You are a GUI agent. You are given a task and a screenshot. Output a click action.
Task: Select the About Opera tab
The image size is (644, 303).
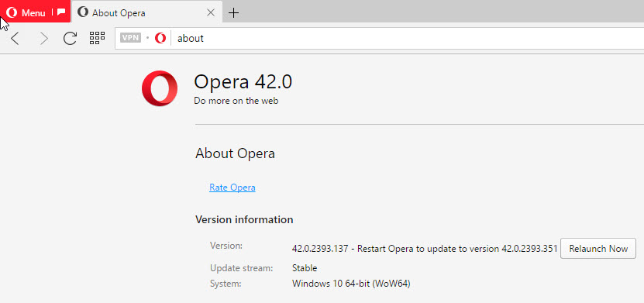click(x=146, y=12)
